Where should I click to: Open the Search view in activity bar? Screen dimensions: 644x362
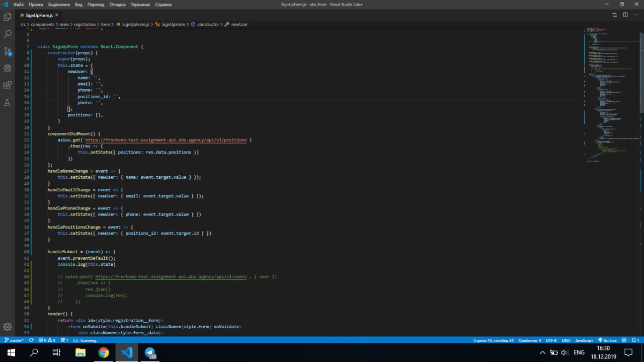pos(8,34)
